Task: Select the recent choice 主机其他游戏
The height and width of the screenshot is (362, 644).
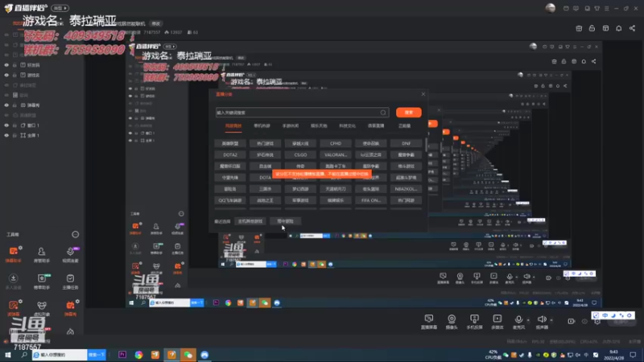Action: click(250, 221)
